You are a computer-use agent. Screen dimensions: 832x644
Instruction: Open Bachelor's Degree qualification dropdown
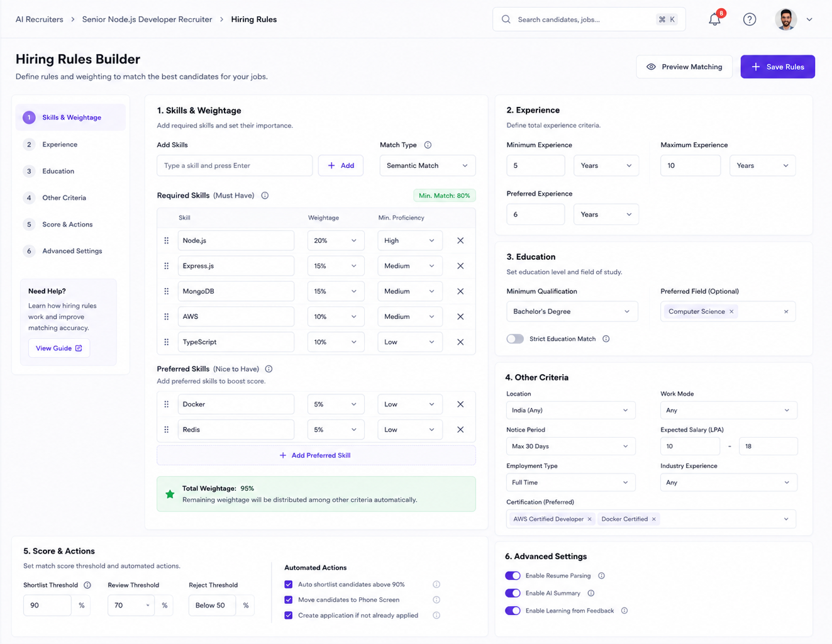click(572, 312)
